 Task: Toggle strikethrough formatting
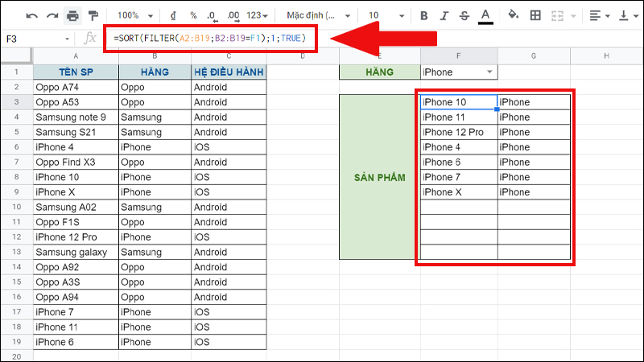(464, 16)
